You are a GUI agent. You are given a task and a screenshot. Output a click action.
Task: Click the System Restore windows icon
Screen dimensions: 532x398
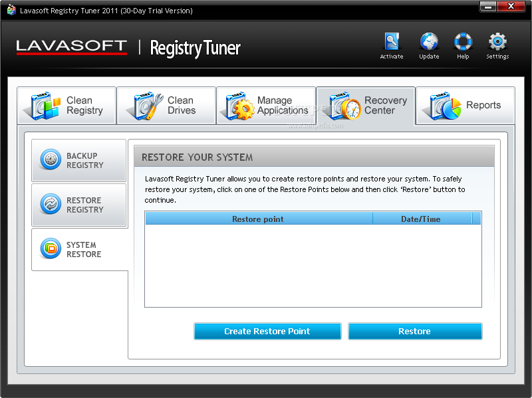(x=51, y=249)
